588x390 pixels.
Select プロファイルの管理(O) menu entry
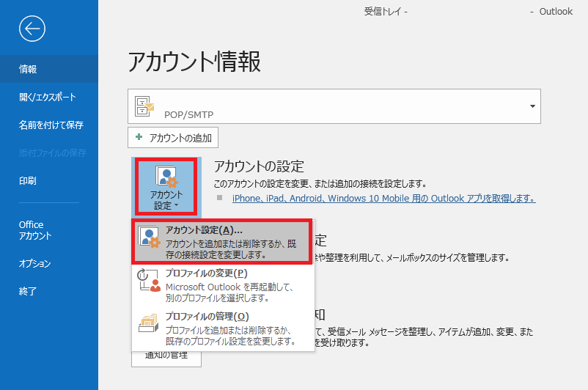click(223, 328)
